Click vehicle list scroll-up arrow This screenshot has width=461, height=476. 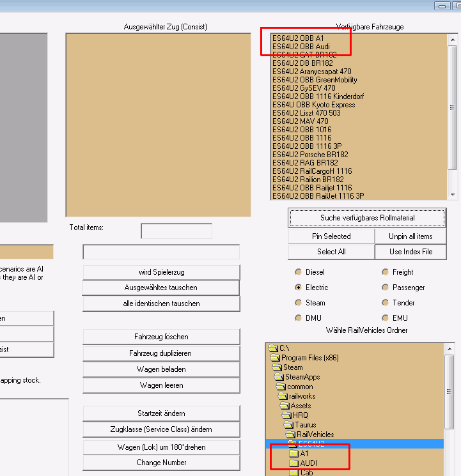point(453,40)
